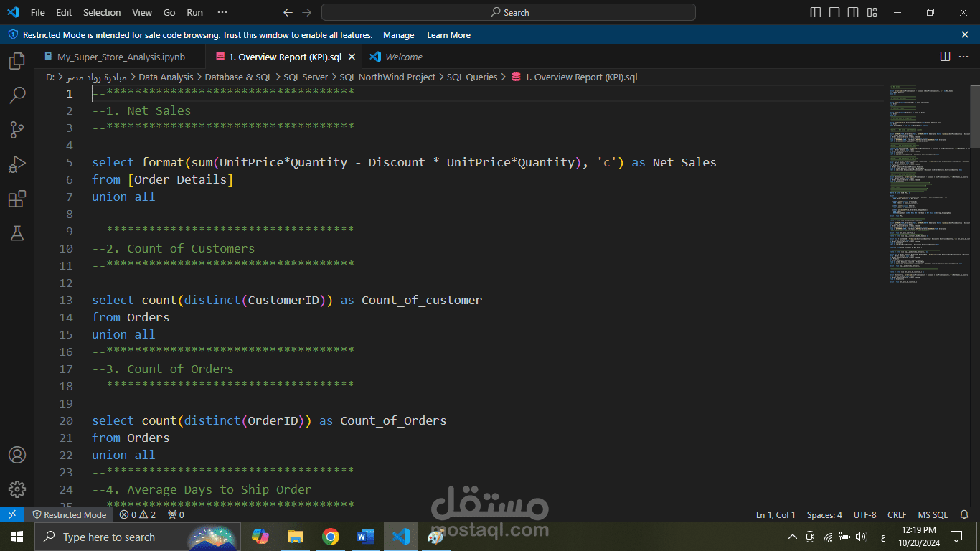The image size is (980, 551).
Task: Open Google Chrome from taskbar
Action: [330, 537]
